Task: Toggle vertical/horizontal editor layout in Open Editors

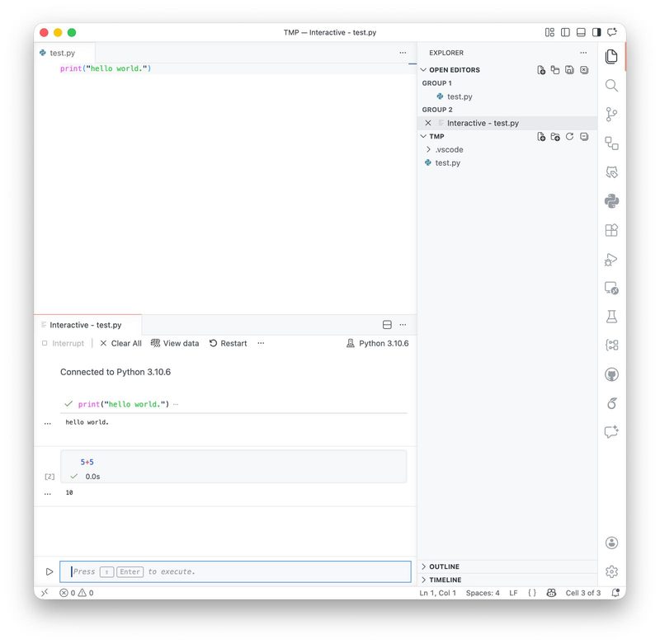Action: coord(555,70)
